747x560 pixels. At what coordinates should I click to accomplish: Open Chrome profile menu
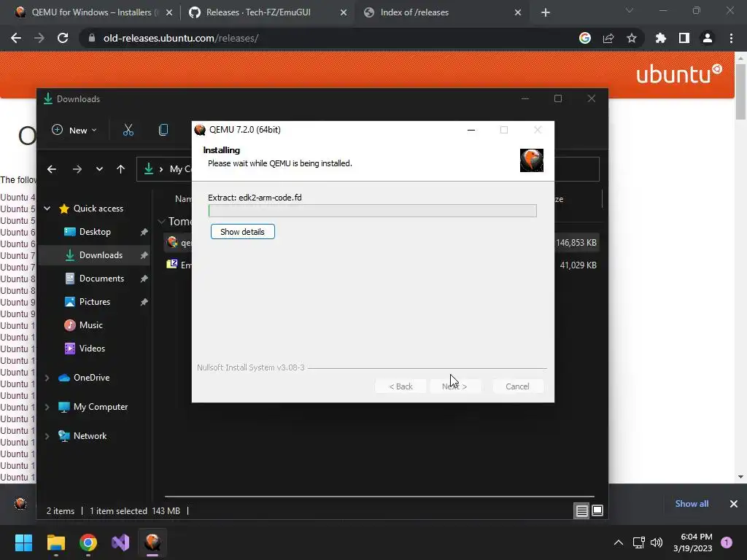(708, 38)
